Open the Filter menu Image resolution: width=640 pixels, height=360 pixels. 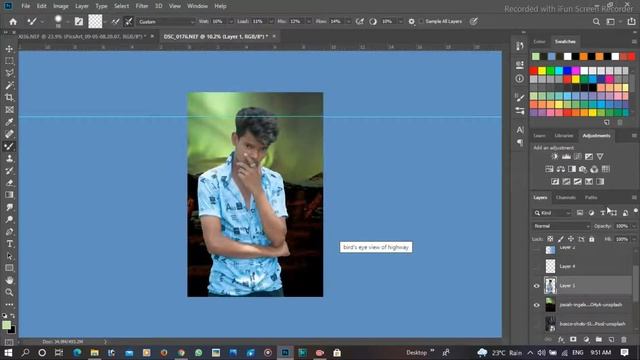(x=142, y=6)
